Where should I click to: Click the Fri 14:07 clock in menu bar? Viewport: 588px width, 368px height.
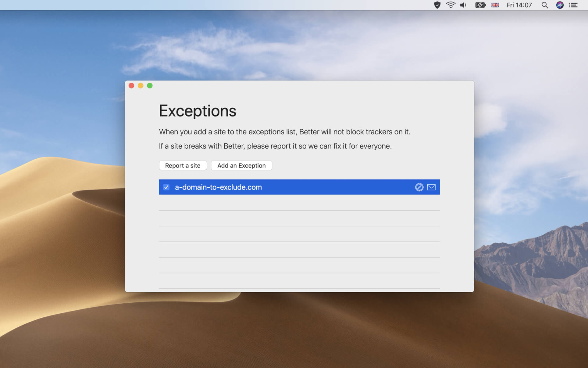519,5
